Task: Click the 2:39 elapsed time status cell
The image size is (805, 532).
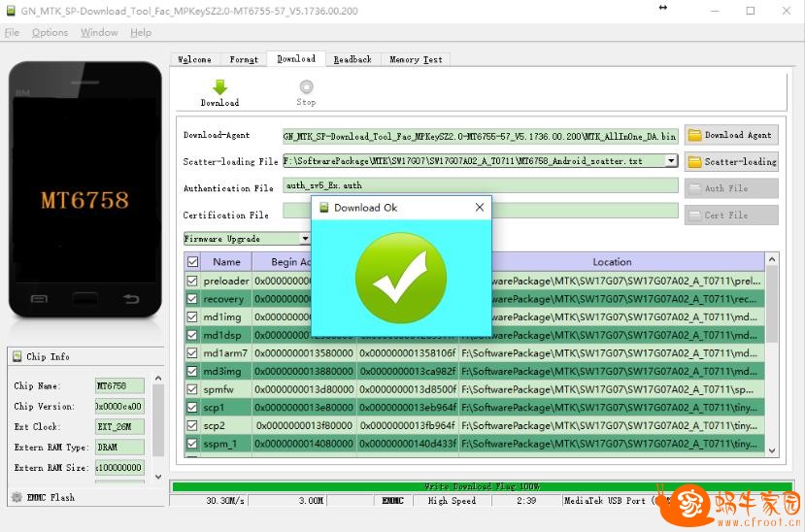Action: (x=526, y=501)
